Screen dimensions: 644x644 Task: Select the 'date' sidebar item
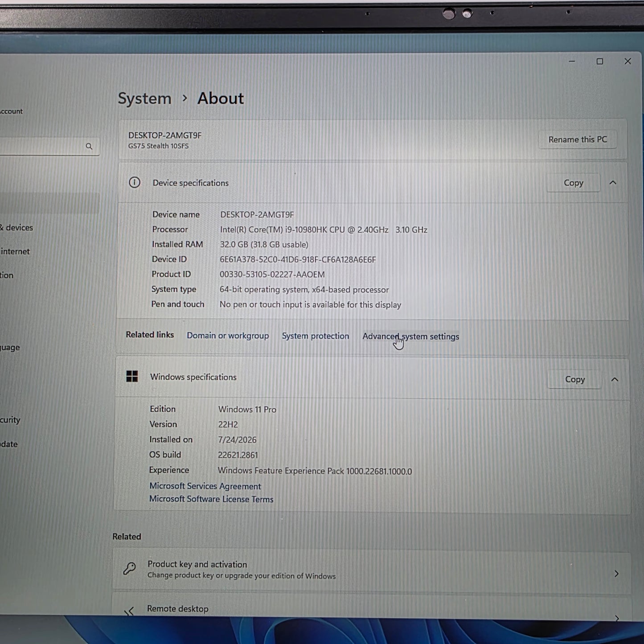9,444
